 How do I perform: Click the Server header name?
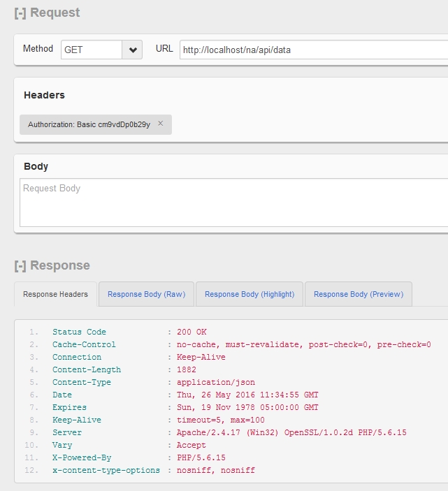click(x=67, y=432)
